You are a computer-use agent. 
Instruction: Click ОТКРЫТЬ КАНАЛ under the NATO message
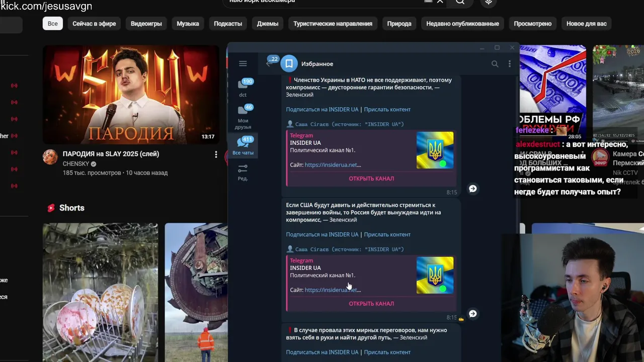pos(371,178)
